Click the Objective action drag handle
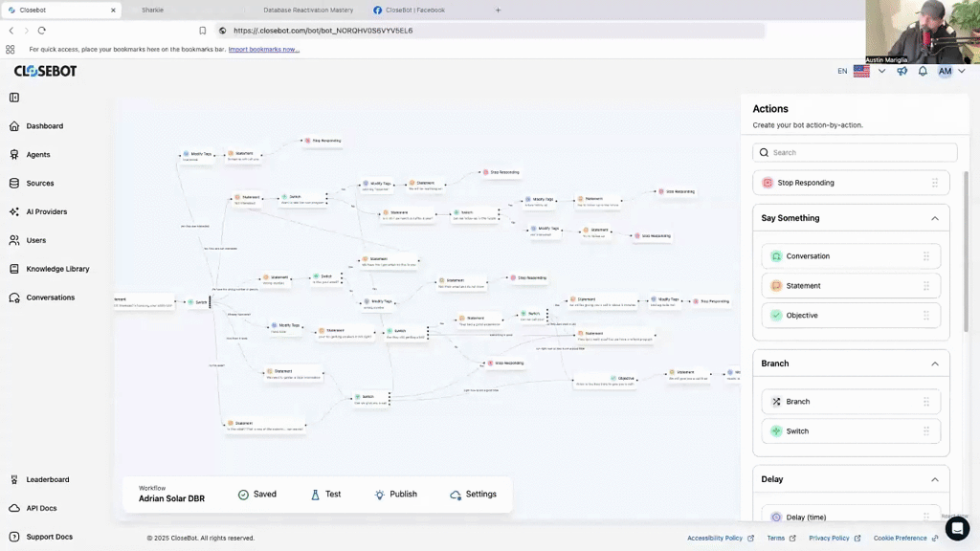Image resolution: width=980 pixels, height=551 pixels. click(926, 316)
